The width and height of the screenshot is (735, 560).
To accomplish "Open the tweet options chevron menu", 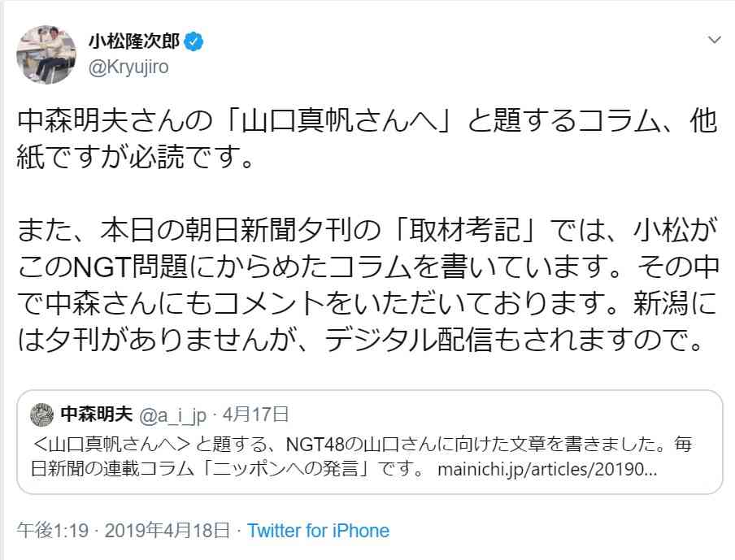I will pyautogui.click(x=714, y=40).
